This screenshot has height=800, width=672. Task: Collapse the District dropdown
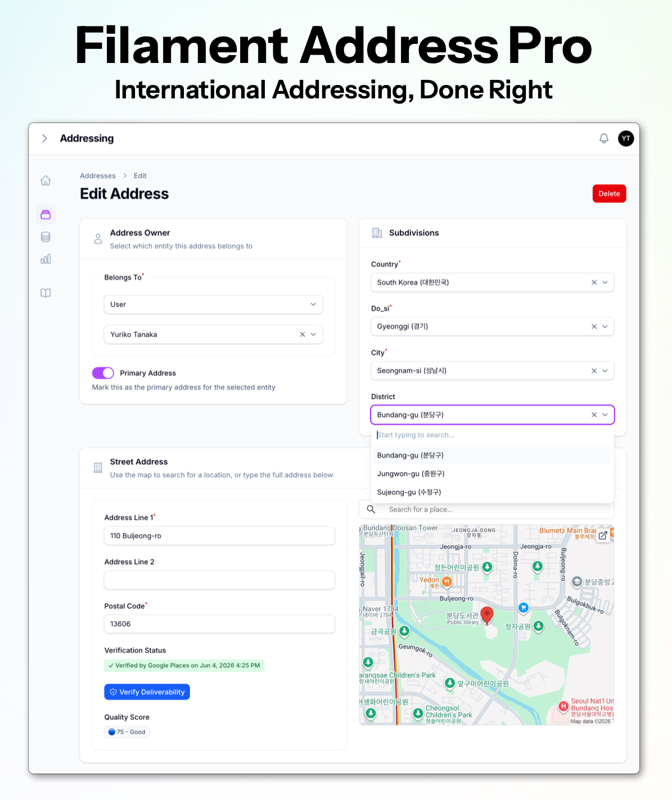click(x=605, y=415)
